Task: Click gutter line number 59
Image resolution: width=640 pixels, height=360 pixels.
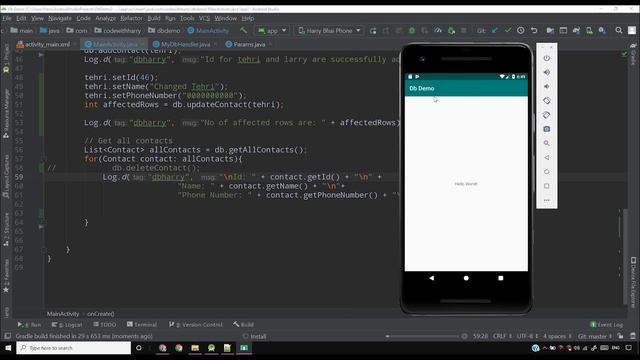Action: [19, 177]
